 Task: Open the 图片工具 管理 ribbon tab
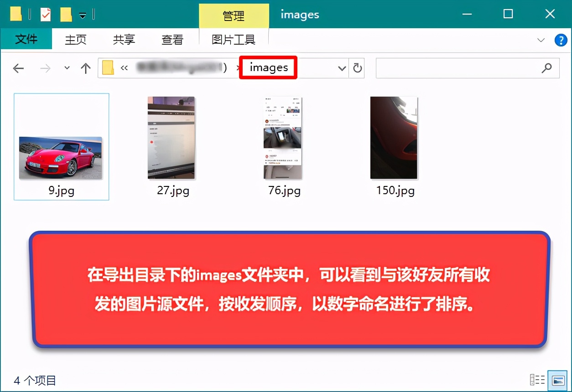234,15
